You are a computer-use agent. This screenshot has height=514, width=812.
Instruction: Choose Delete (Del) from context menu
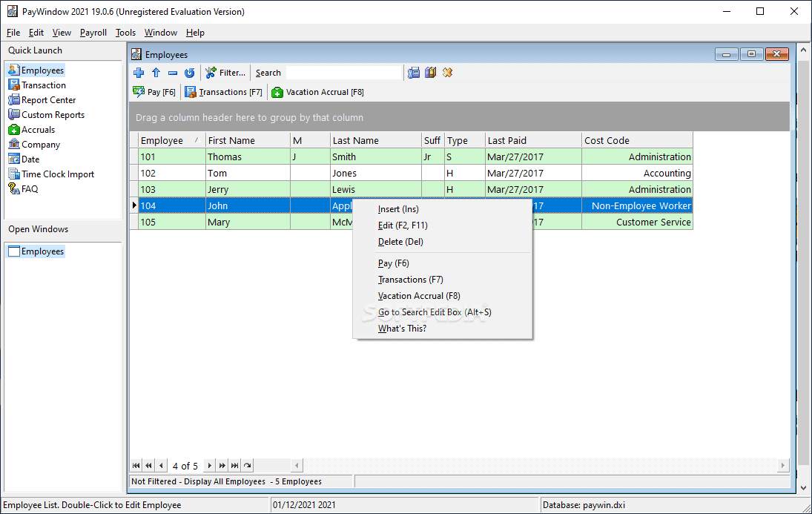(442, 242)
